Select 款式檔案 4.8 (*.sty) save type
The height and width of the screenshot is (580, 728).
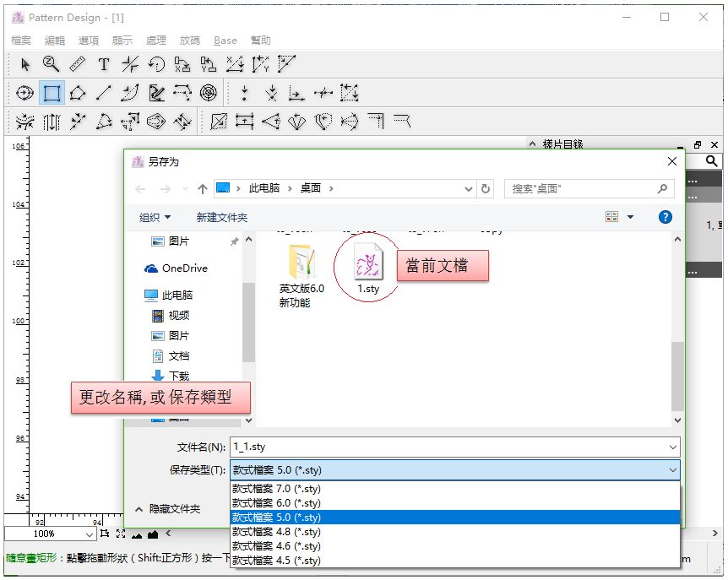pos(276,532)
